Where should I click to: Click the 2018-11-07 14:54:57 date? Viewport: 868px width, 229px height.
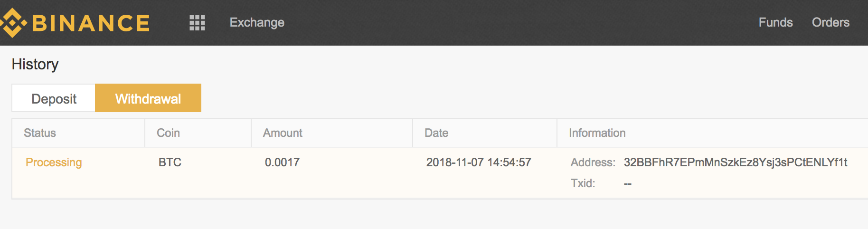pyautogui.click(x=479, y=162)
